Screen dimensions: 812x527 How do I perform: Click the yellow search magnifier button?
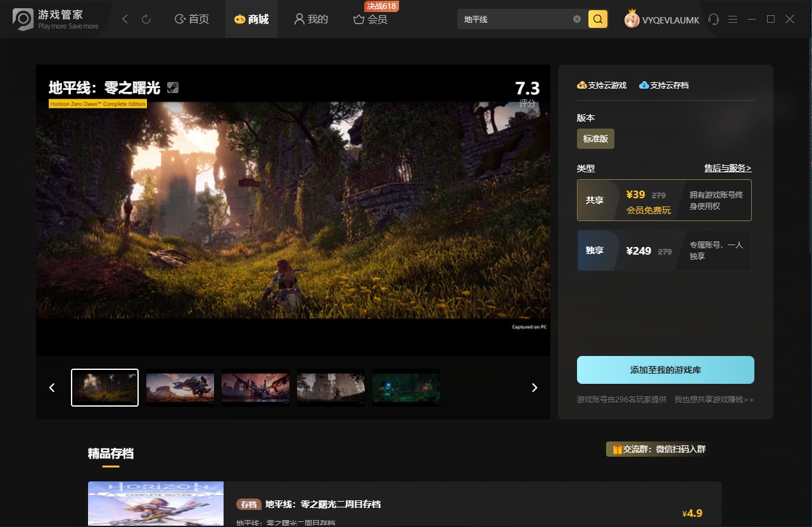click(x=598, y=19)
